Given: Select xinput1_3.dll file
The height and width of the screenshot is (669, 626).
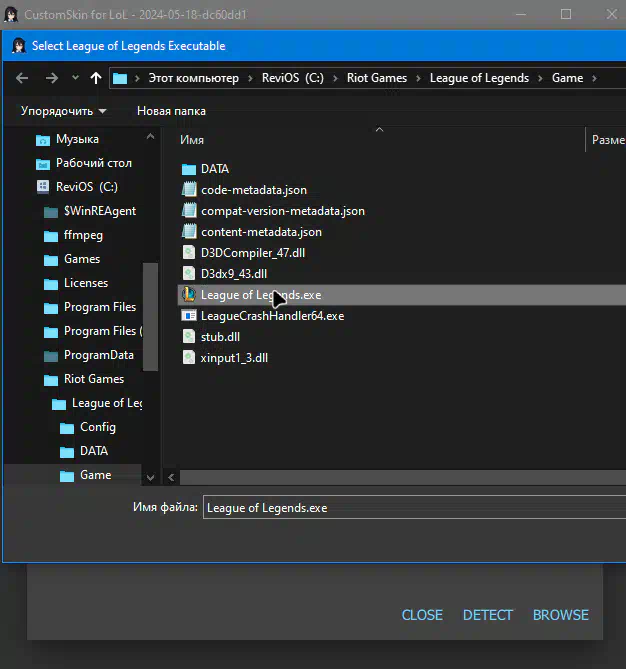Looking at the screenshot, I should [234, 358].
